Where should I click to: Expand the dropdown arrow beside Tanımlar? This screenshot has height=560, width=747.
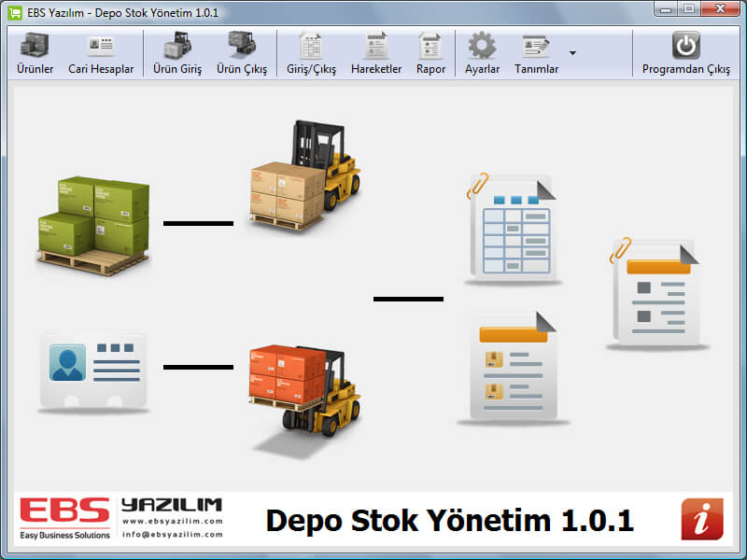coord(572,52)
